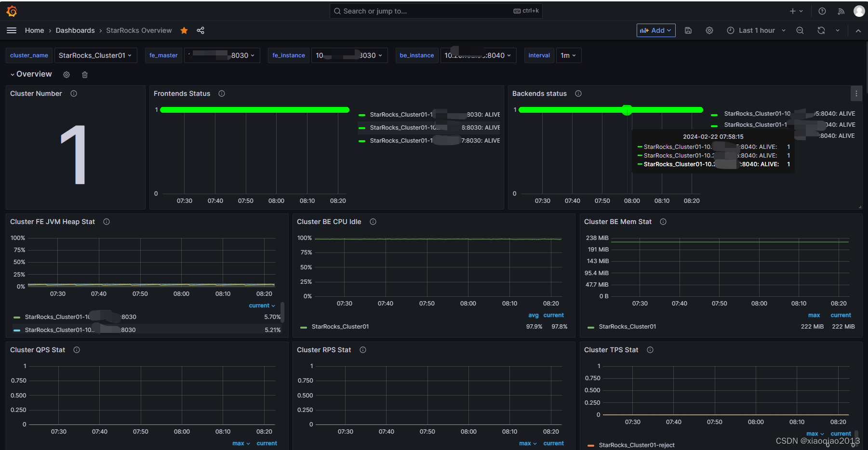This screenshot has height=450, width=868.
Task: Show Cluster QPS Stat info icon
Action: pos(77,350)
